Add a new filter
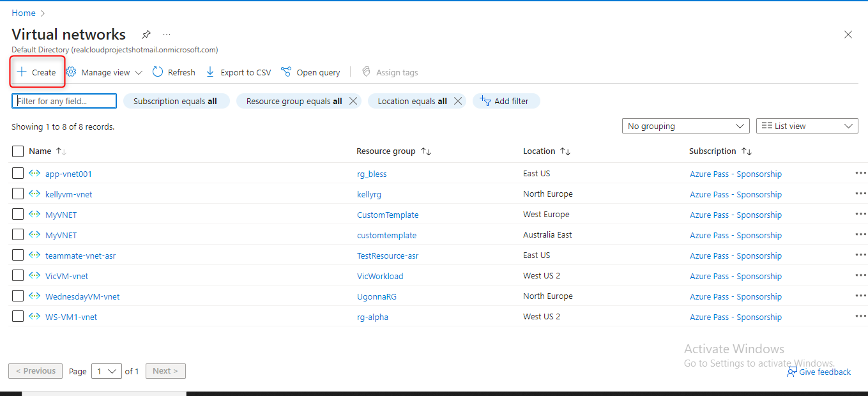This screenshot has height=396, width=868. point(506,101)
